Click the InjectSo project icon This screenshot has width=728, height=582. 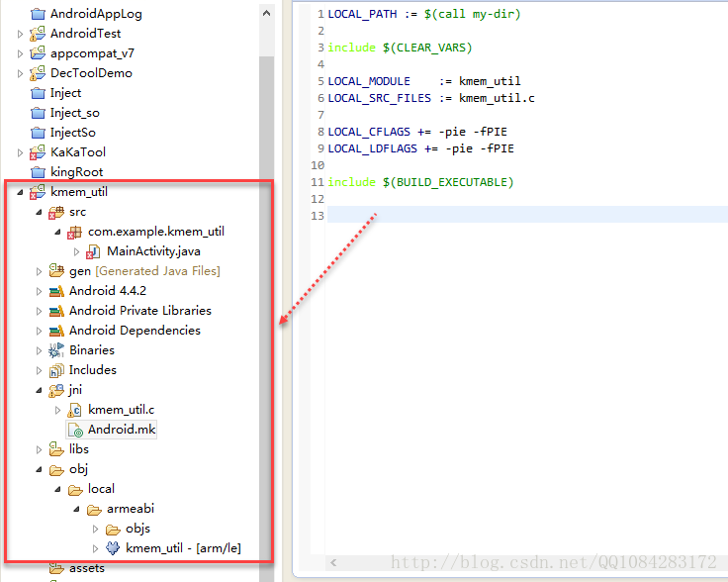[38, 133]
